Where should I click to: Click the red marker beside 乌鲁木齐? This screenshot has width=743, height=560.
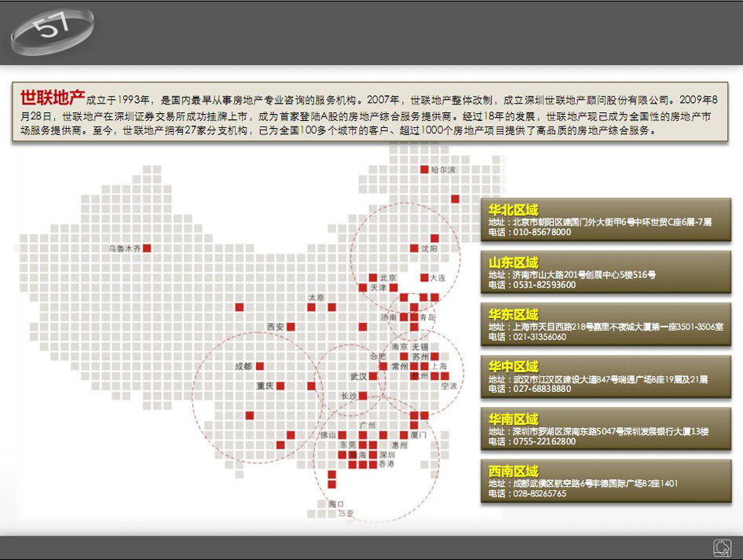[x=147, y=247]
